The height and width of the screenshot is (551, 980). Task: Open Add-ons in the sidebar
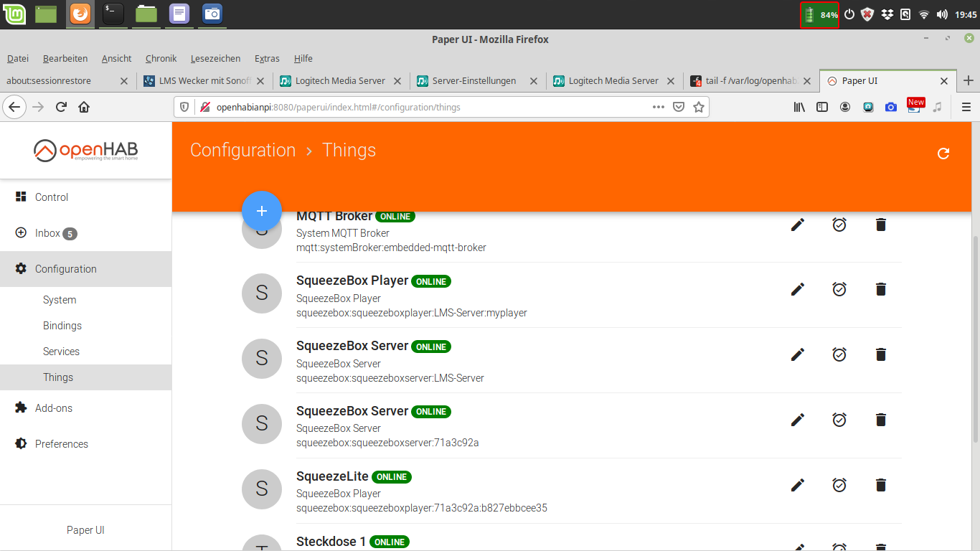[85, 408]
